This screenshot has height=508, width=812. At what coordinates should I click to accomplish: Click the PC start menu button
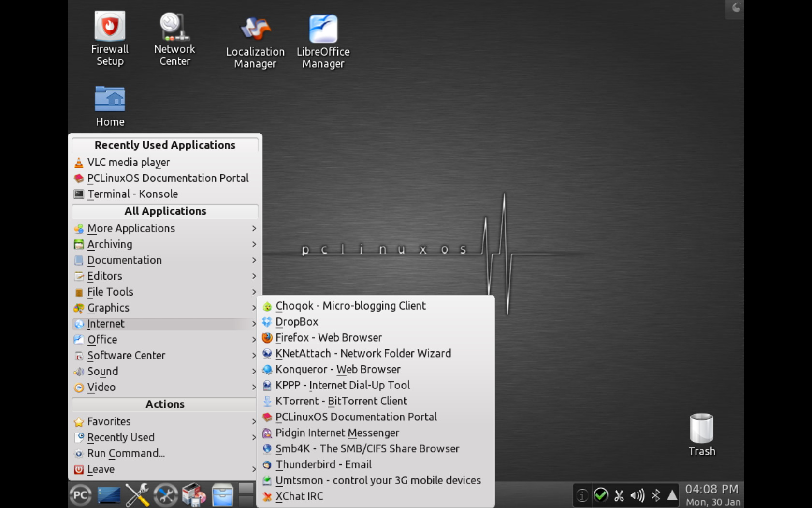pos(80,495)
